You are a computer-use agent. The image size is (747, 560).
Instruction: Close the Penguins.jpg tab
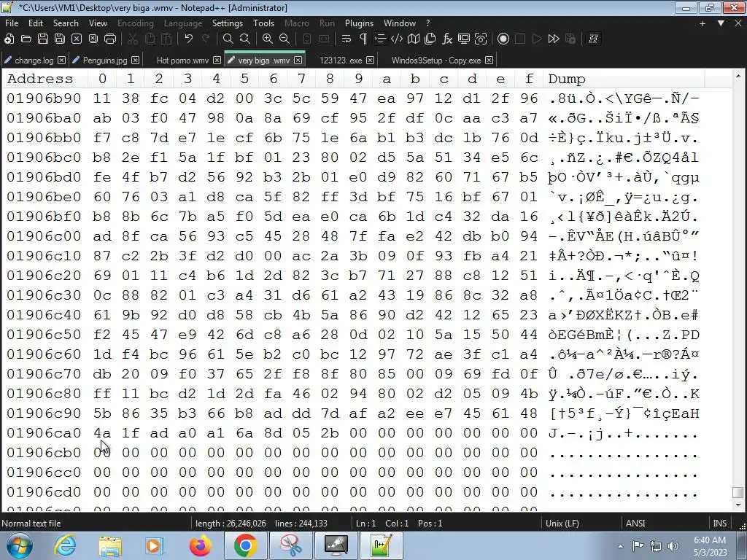[135, 61]
